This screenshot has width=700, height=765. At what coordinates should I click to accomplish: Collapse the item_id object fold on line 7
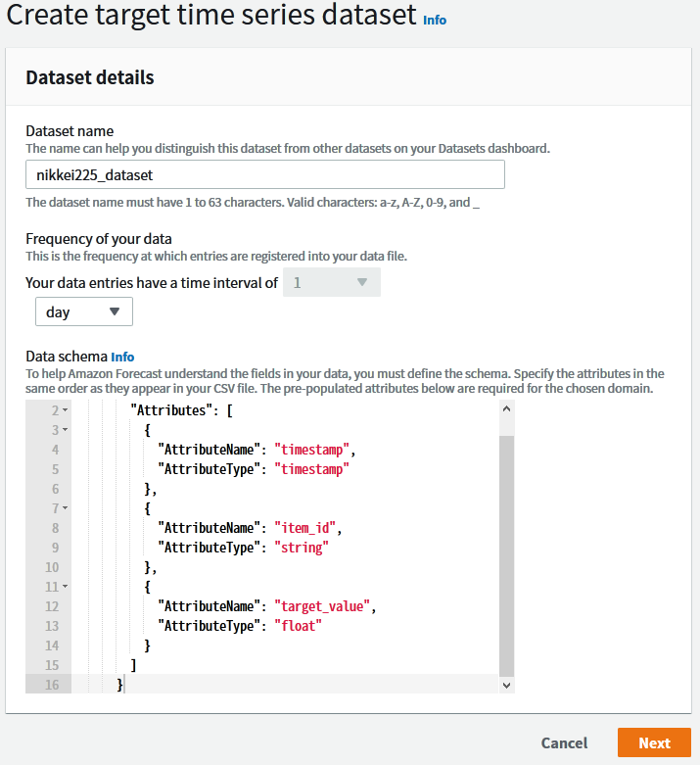point(65,508)
